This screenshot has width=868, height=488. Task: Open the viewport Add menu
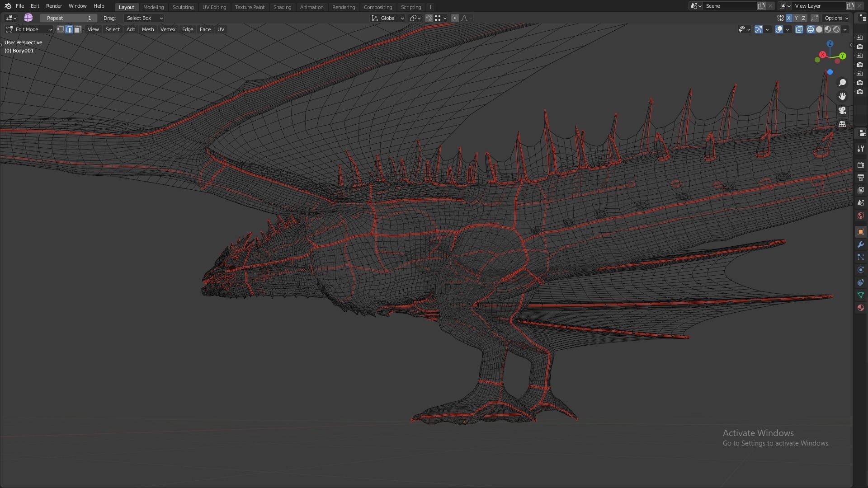click(x=131, y=29)
